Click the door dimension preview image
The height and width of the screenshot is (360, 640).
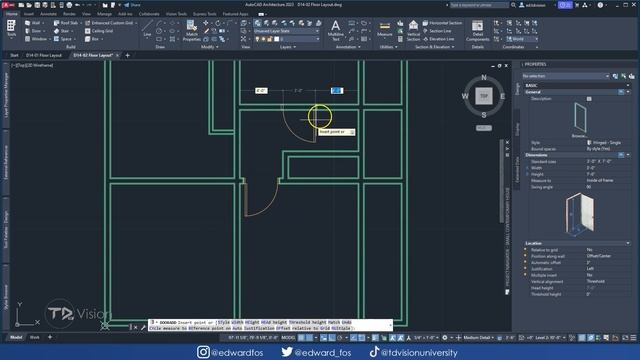[580, 214]
